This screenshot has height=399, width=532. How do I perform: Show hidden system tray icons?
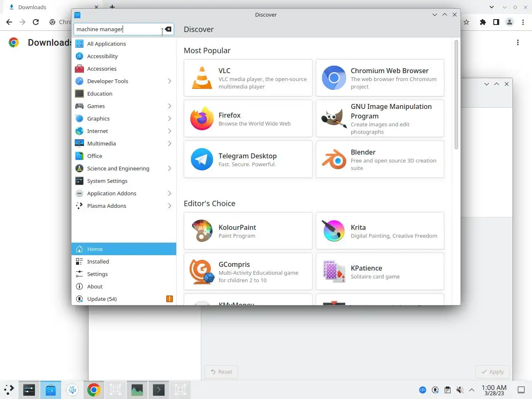pos(472,390)
